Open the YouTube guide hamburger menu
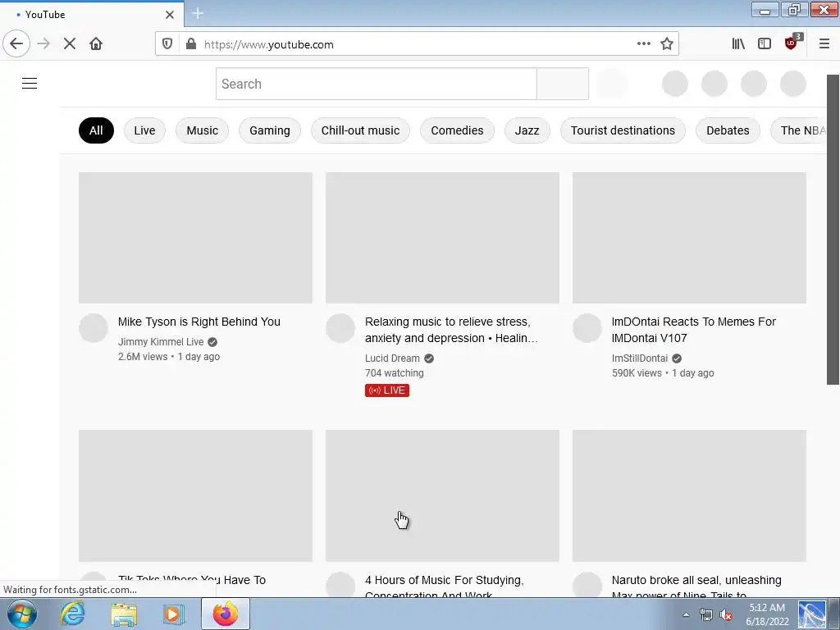Viewport: 840px width, 630px height. tap(30, 84)
